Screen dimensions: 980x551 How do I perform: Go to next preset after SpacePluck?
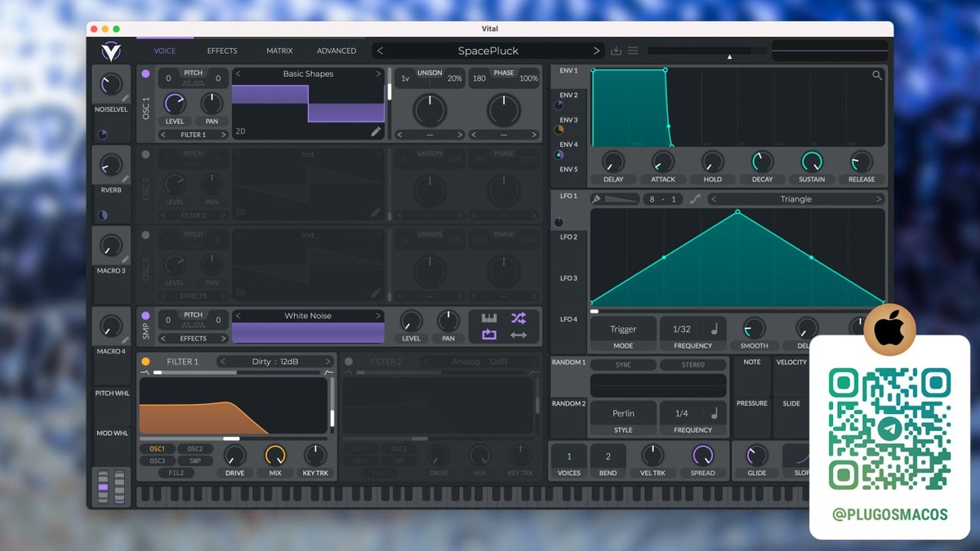click(x=596, y=51)
